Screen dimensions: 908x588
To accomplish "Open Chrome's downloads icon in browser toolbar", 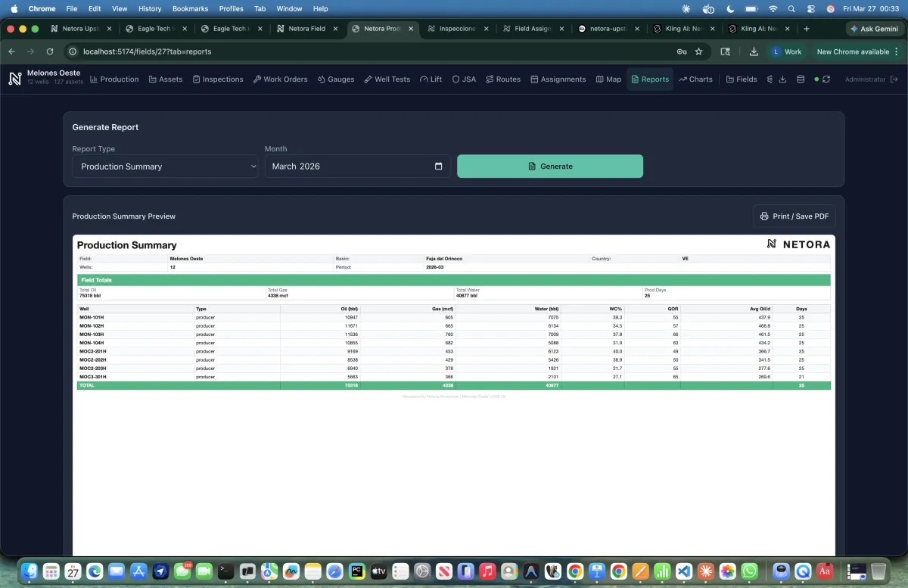I will click(x=754, y=51).
